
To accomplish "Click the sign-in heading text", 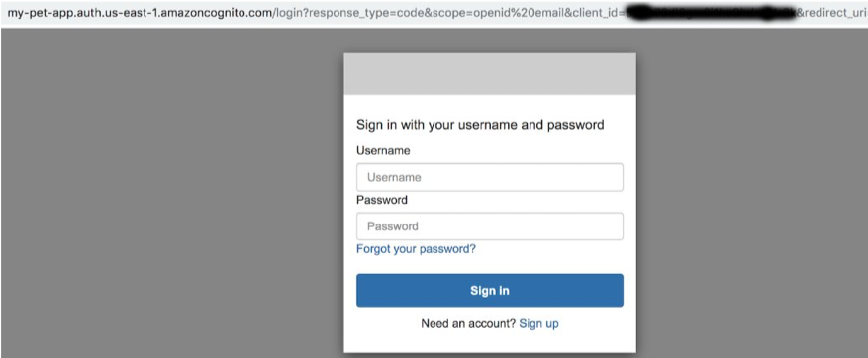I will click(480, 125).
